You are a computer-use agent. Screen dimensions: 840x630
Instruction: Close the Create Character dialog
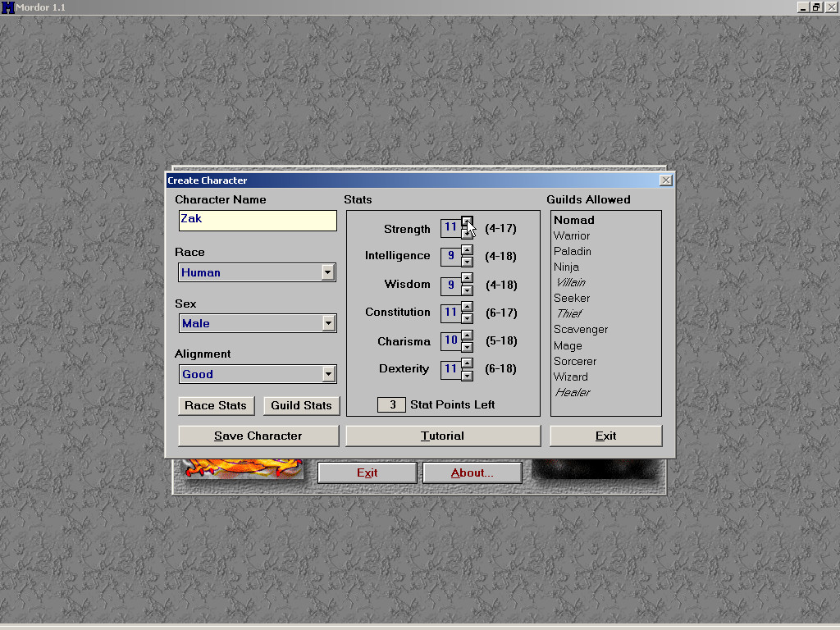[x=665, y=180]
